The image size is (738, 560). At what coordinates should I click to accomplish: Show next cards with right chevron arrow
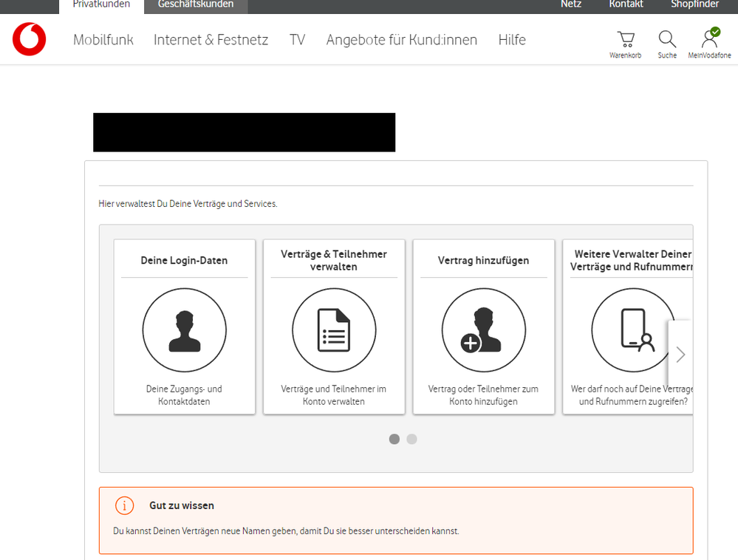(x=680, y=355)
